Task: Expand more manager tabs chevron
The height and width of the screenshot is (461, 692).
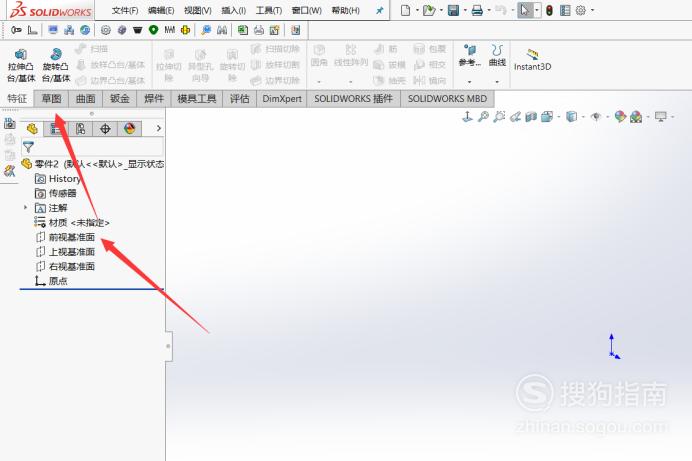Action: click(158, 129)
